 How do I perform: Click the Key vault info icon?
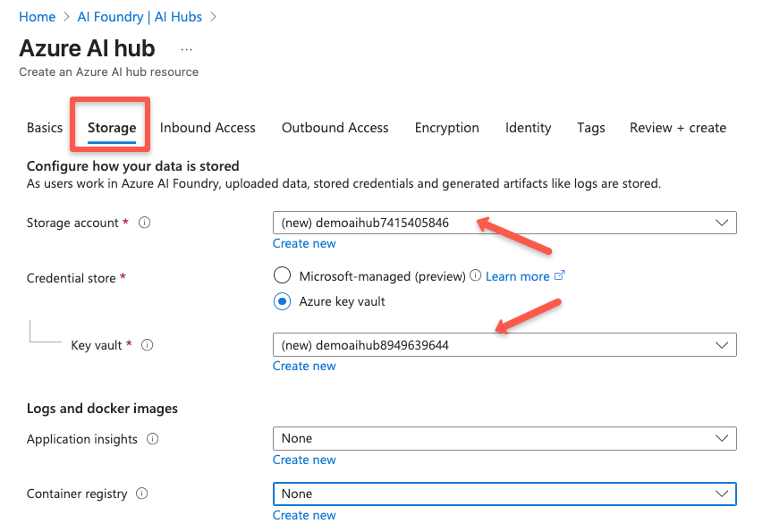[x=148, y=345]
